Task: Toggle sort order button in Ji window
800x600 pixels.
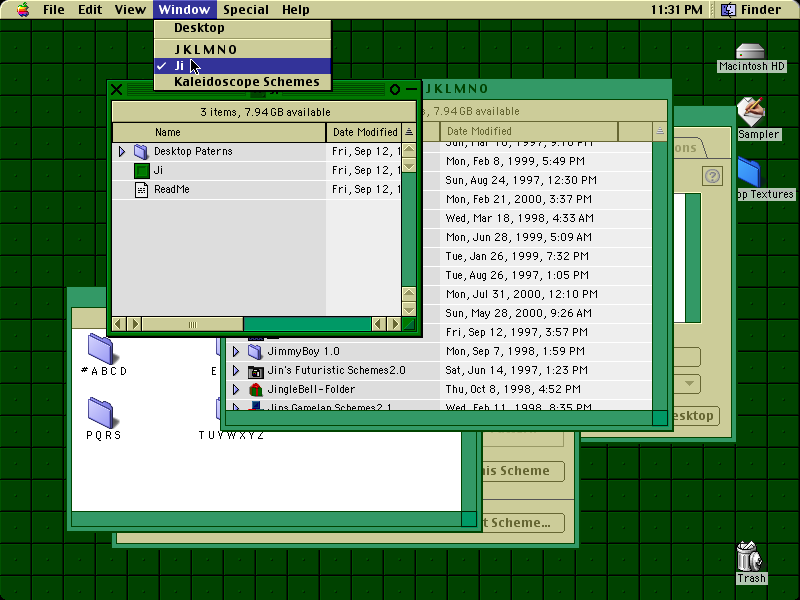Action: click(409, 132)
